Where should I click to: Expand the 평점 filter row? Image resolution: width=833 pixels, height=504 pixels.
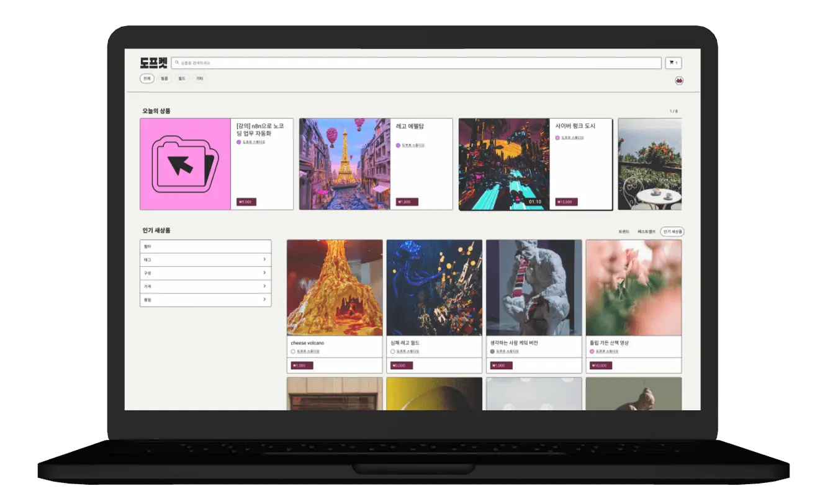point(205,300)
